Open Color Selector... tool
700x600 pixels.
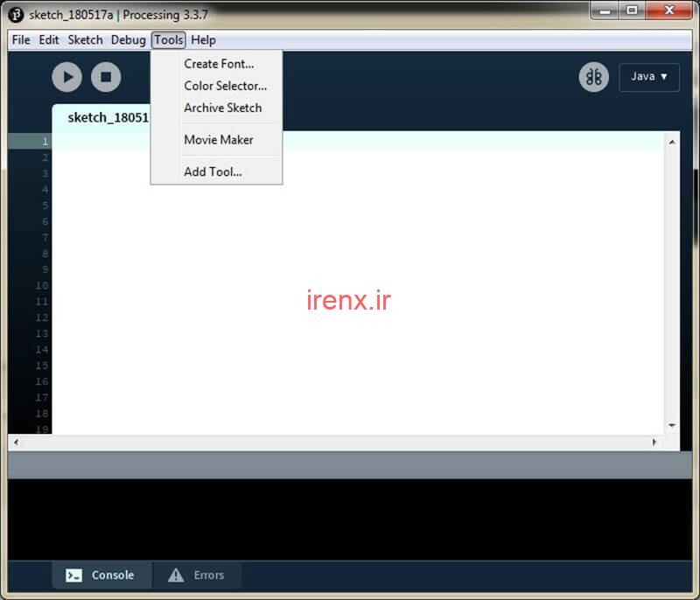click(x=225, y=86)
